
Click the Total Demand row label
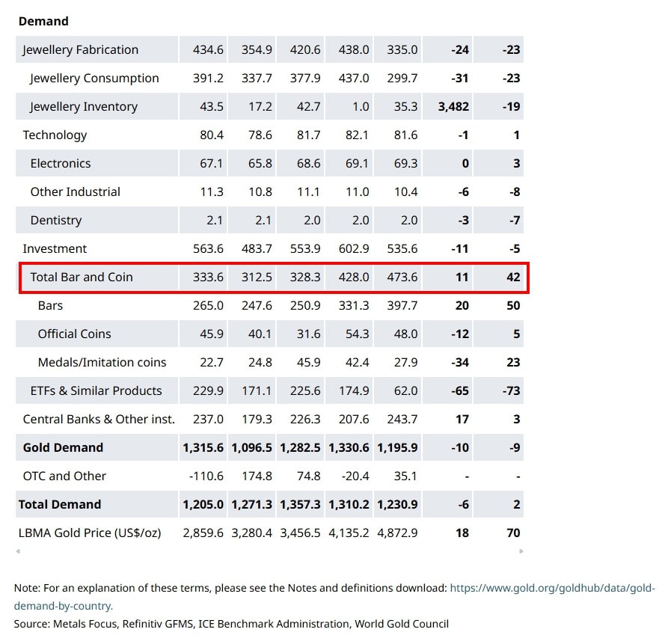click(60, 504)
